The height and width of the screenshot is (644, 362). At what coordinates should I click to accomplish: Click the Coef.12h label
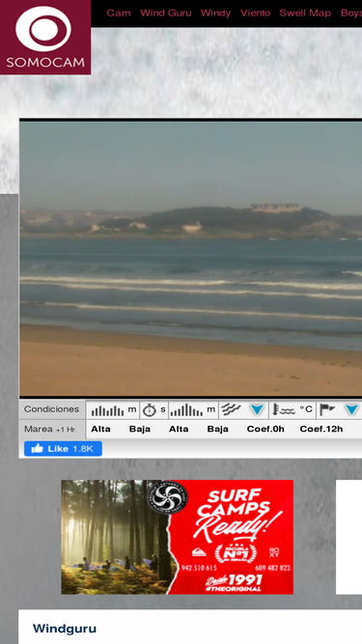pos(321,430)
